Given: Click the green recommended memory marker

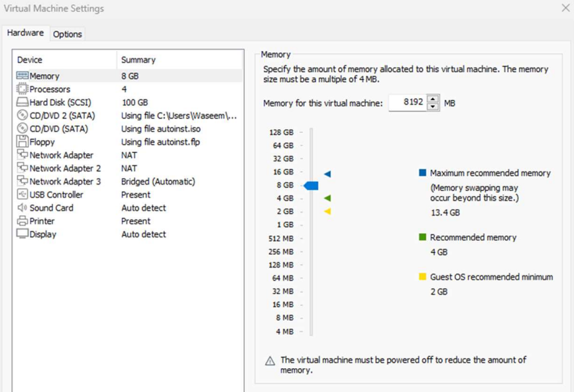Looking at the screenshot, I should [x=327, y=198].
